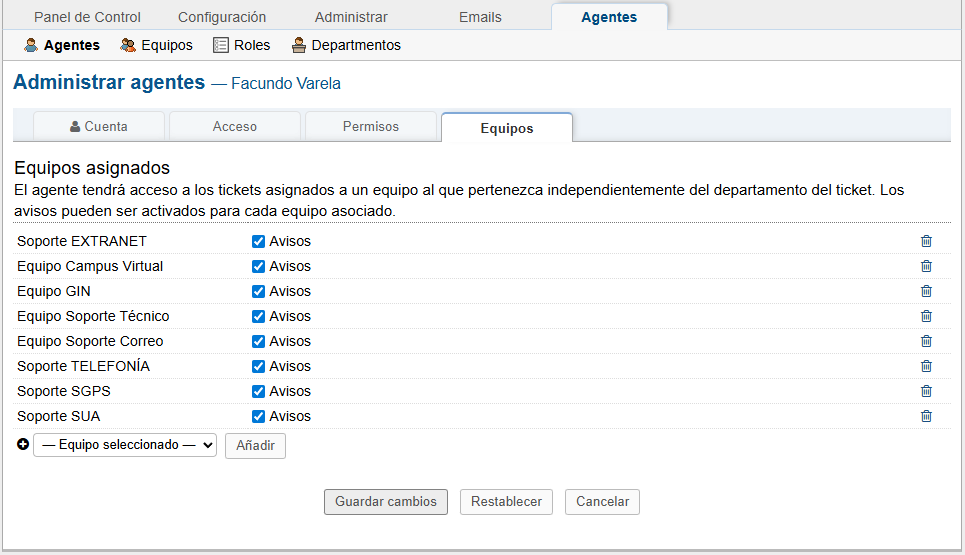The height and width of the screenshot is (555, 965).
Task: Click trash icon for Equipo Campus Virtual
Action: 926,266
